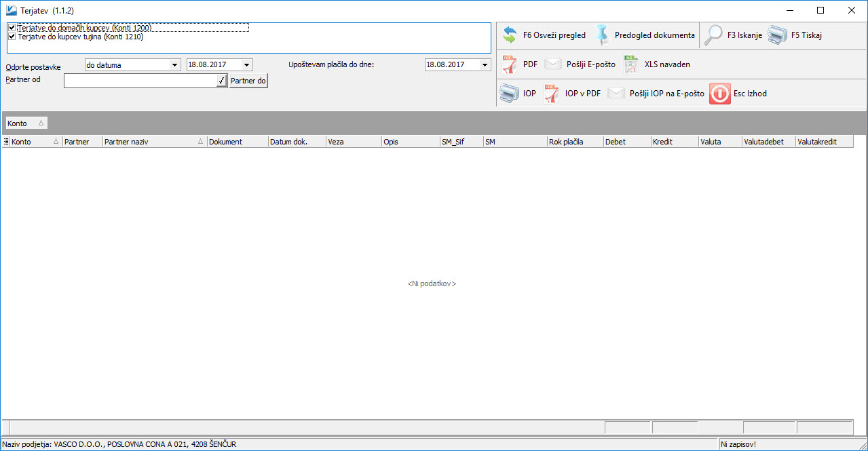This screenshot has height=451, width=868.
Task: Click the red Esc Izhod power icon
Action: tap(720, 94)
